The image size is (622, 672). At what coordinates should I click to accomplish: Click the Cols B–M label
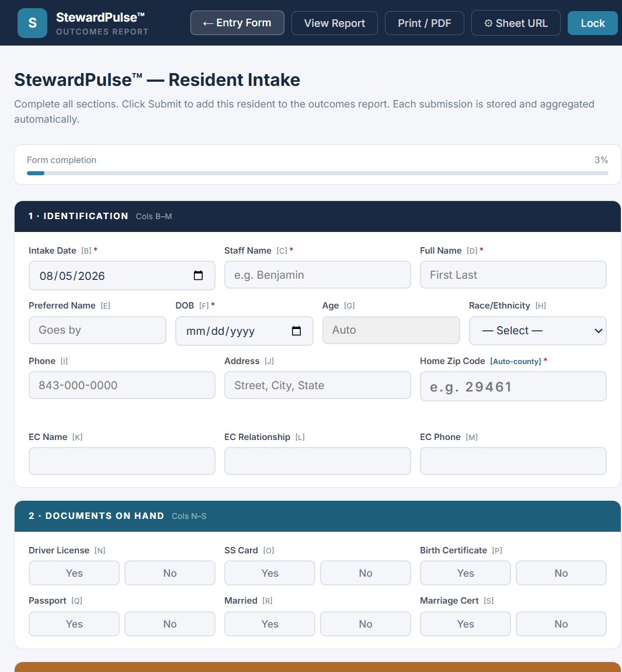coord(154,216)
